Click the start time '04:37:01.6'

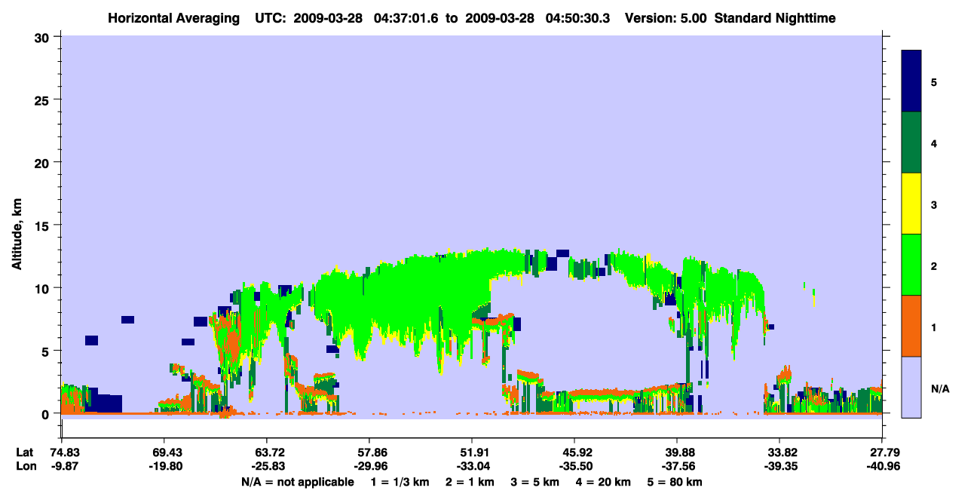tap(405, 18)
